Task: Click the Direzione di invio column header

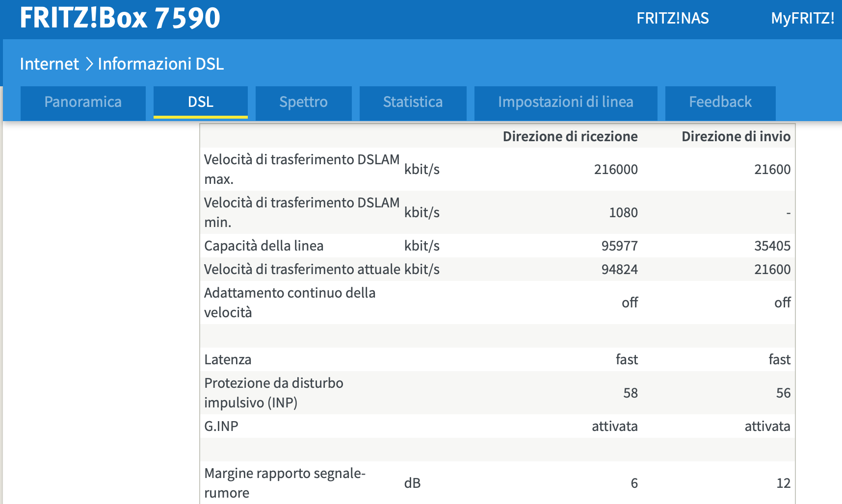Action: tap(736, 136)
